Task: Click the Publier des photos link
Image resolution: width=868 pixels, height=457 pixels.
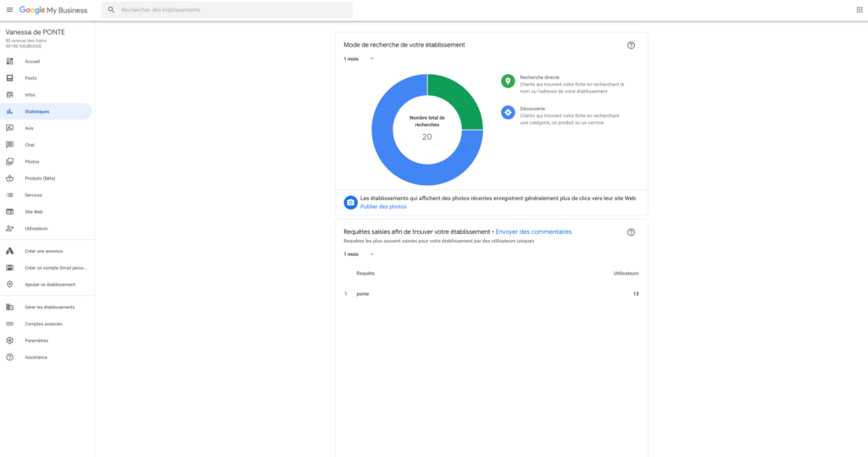Action: (383, 207)
